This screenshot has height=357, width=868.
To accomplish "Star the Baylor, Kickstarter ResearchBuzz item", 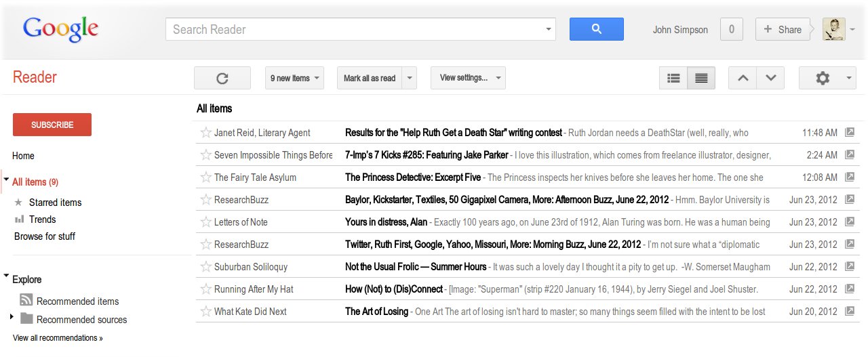I will tap(206, 199).
